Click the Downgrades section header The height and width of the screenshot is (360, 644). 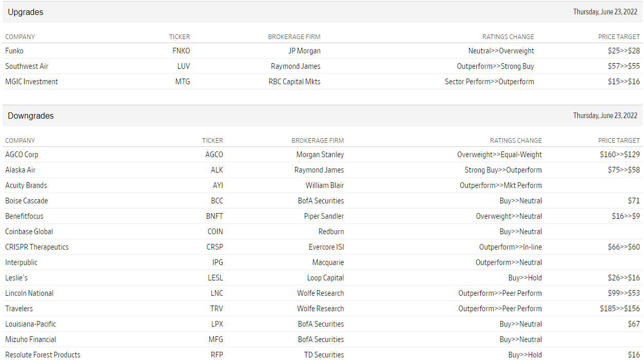[31, 116]
